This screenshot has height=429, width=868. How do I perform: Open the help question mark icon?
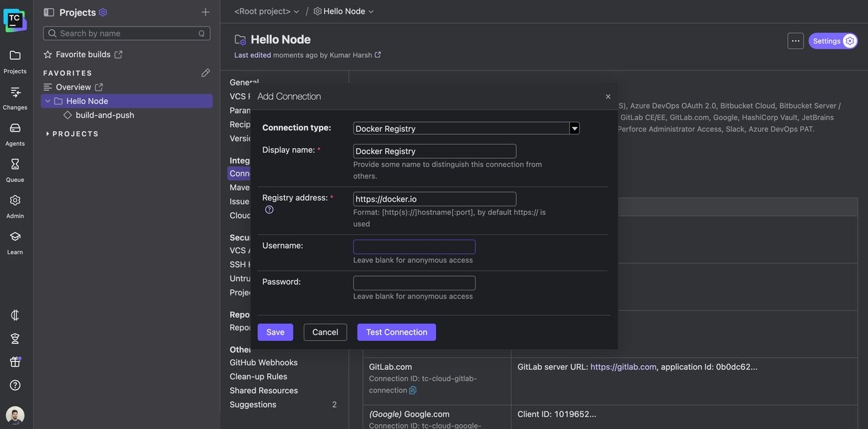click(15, 385)
